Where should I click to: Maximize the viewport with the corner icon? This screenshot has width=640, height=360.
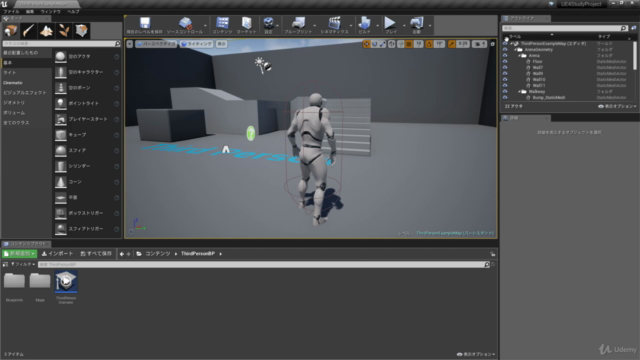pos(493,44)
